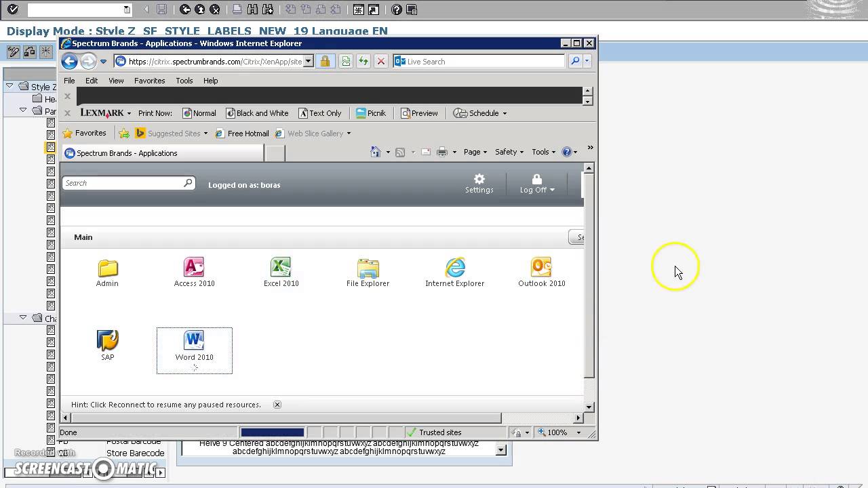This screenshot has width=868, height=488.
Task: Open the address bar URL dropdown
Action: coord(308,61)
